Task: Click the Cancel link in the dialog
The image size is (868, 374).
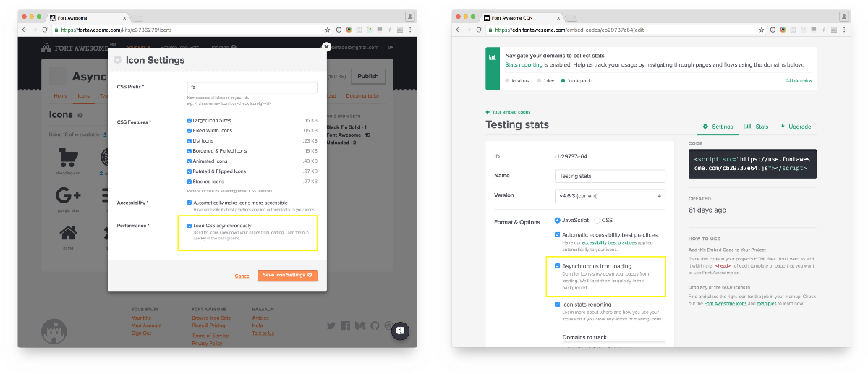Action: point(242,276)
